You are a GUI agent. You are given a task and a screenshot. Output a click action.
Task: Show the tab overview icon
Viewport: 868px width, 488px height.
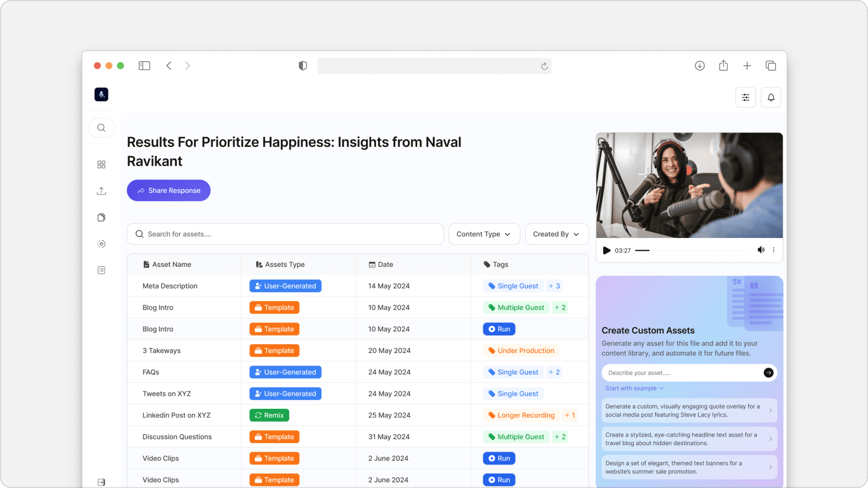coord(771,66)
